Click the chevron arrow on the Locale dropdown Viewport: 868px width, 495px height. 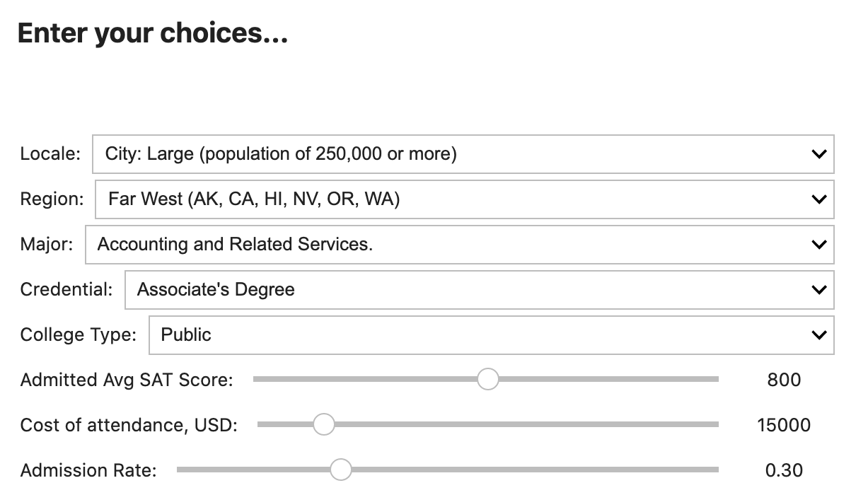point(818,154)
